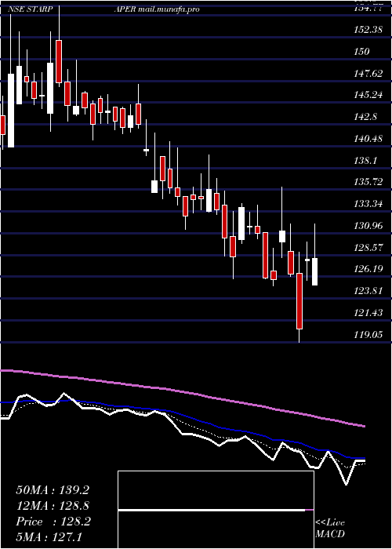The image size is (392, 549).
Task: Click the 5MA : 127.1 value
Action: tap(49, 536)
